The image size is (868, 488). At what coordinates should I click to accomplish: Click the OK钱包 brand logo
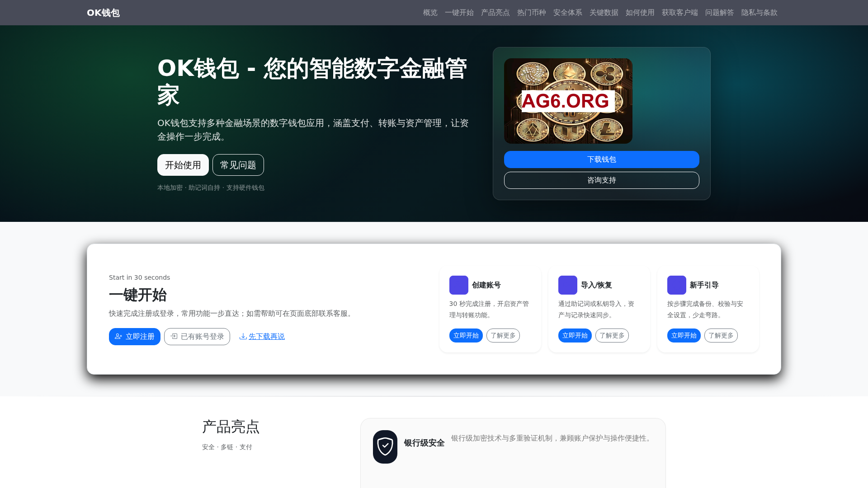(103, 13)
